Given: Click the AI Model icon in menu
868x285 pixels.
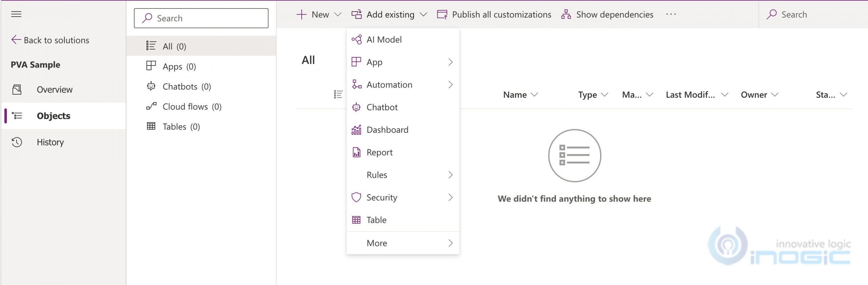Looking at the screenshot, I should (356, 40).
